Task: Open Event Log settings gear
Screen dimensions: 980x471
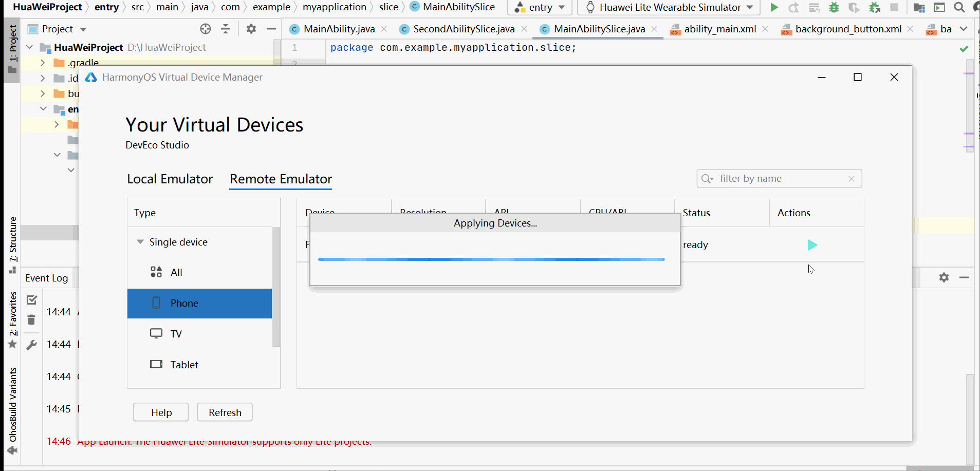Action: click(x=944, y=277)
